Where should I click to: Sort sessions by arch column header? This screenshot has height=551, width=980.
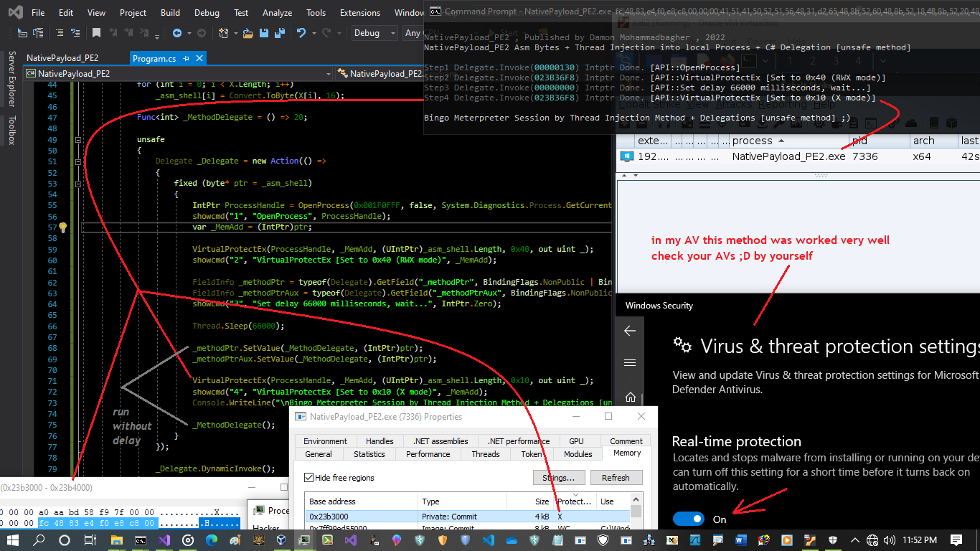point(933,141)
